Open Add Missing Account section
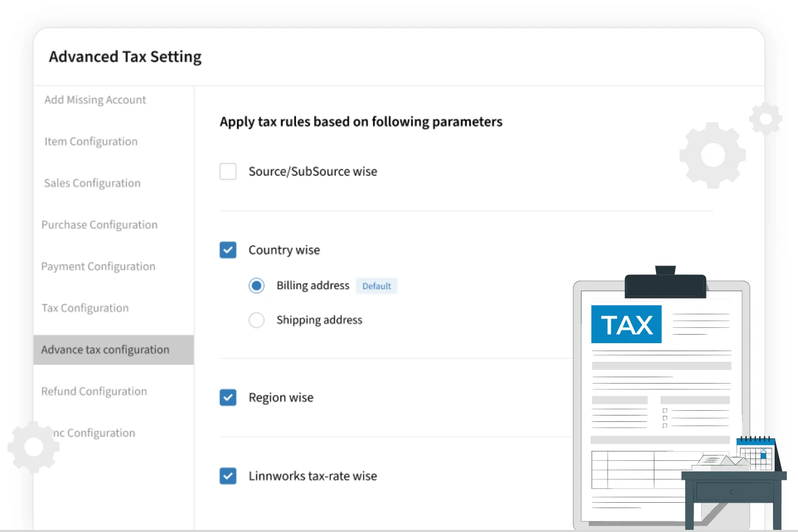Image resolution: width=798 pixels, height=532 pixels. pos(95,100)
